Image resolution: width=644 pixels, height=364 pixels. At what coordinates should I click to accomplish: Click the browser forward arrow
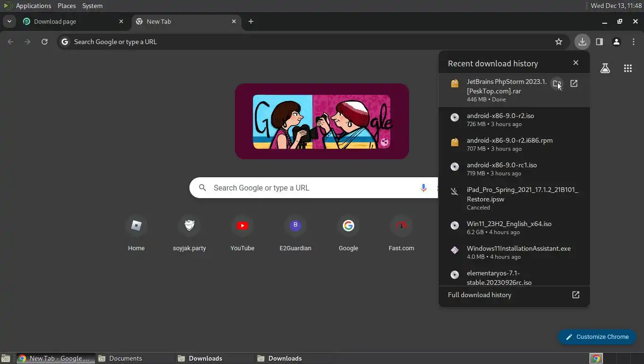(x=27, y=42)
